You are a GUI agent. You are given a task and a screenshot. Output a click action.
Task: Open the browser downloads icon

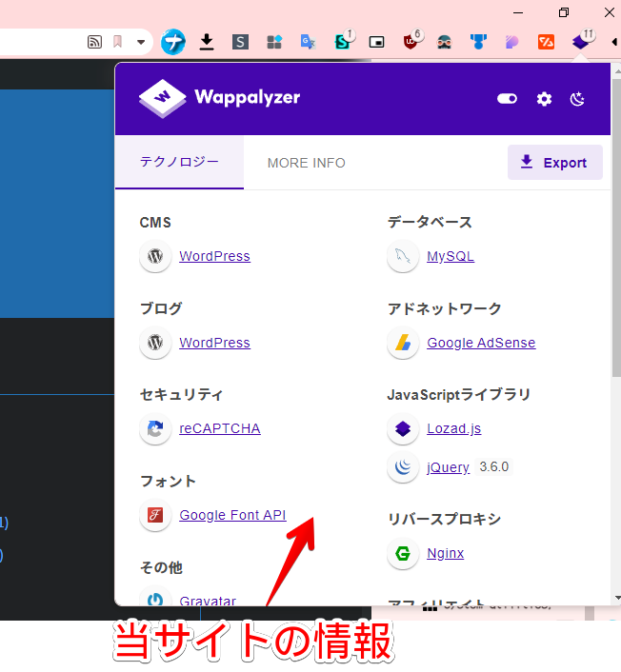207,42
